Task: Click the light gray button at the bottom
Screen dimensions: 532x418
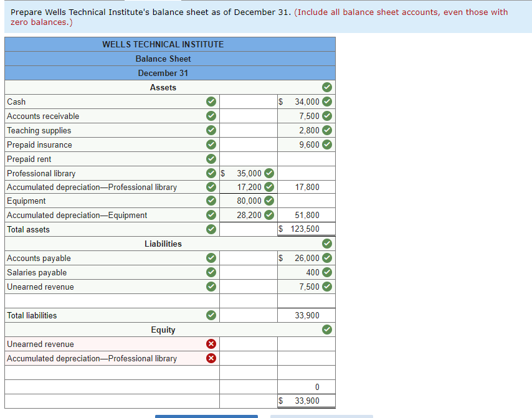Action: [x=321, y=416]
